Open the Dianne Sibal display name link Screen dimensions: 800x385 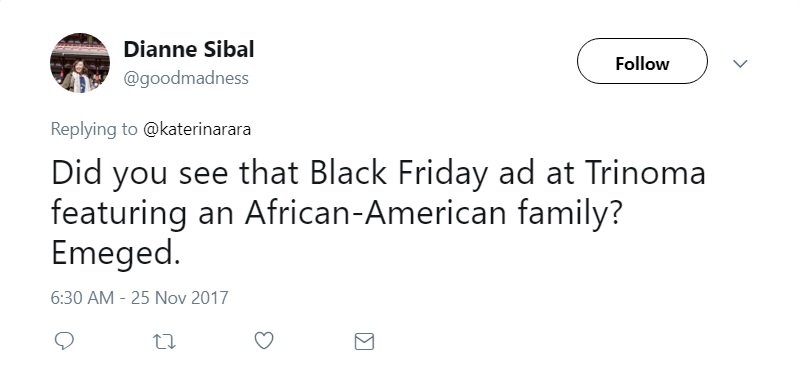tap(189, 49)
